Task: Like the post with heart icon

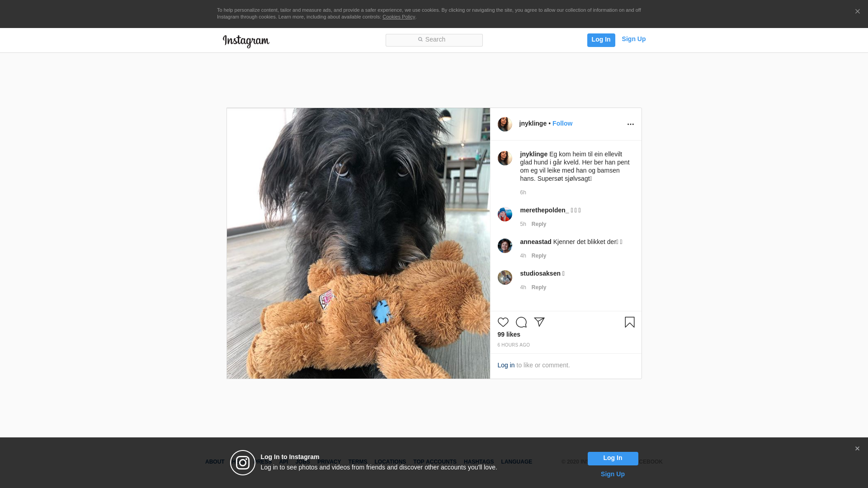Action: point(503,322)
